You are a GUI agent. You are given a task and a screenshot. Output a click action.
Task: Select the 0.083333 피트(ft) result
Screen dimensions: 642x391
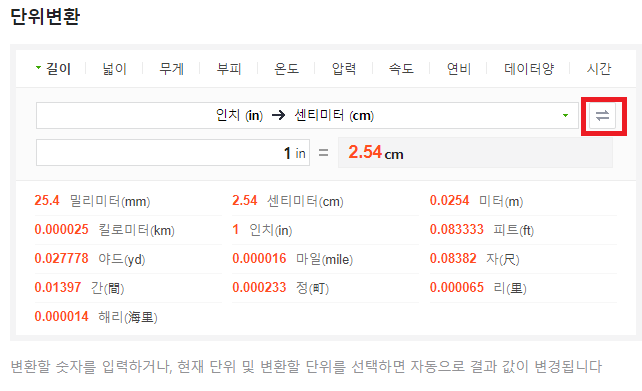[482, 230]
